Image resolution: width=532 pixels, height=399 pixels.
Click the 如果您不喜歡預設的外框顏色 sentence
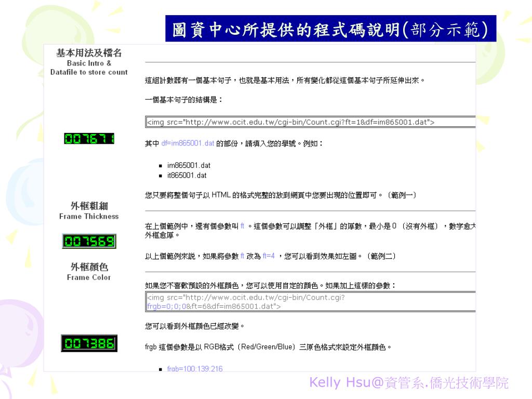(270, 285)
